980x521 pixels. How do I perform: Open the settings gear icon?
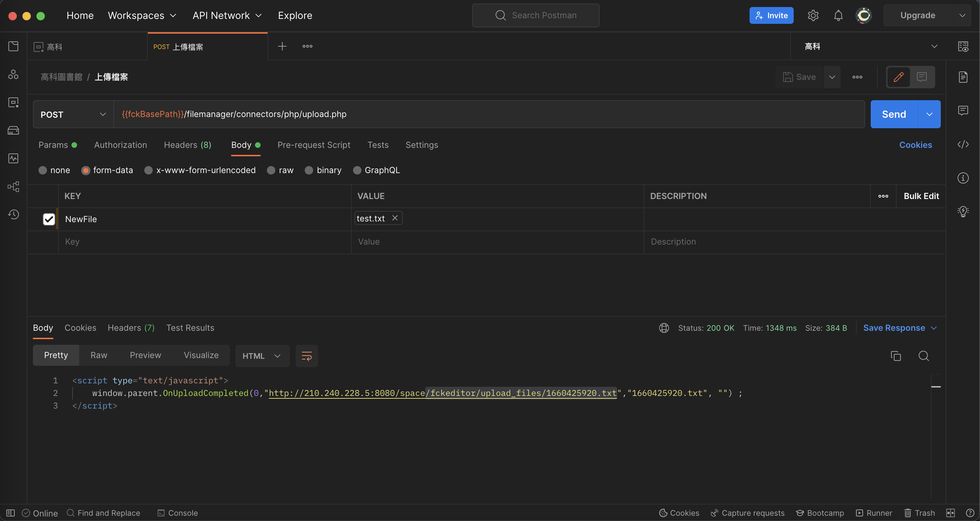pyautogui.click(x=813, y=16)
